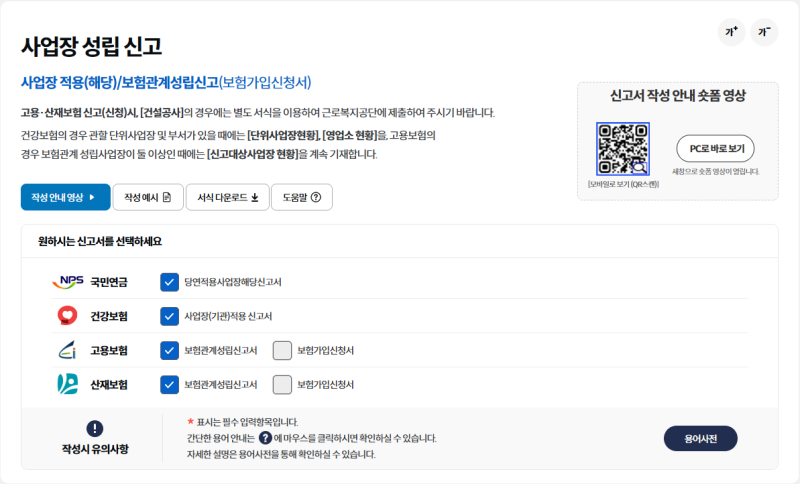The height and width of the screenshot is (484, 800).
Task: Click the 국민연금 row label
Action: pos(109,282)
